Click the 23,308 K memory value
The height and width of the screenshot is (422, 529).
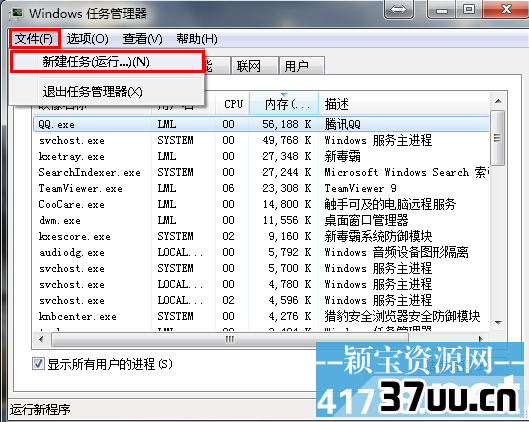click(x=287, y=188)
